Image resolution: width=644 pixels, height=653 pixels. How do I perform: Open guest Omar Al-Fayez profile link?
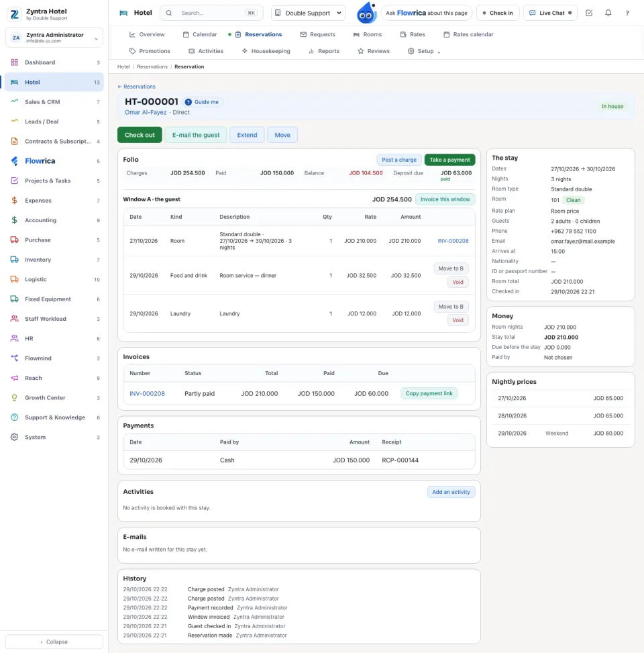(x=146, y=113)
